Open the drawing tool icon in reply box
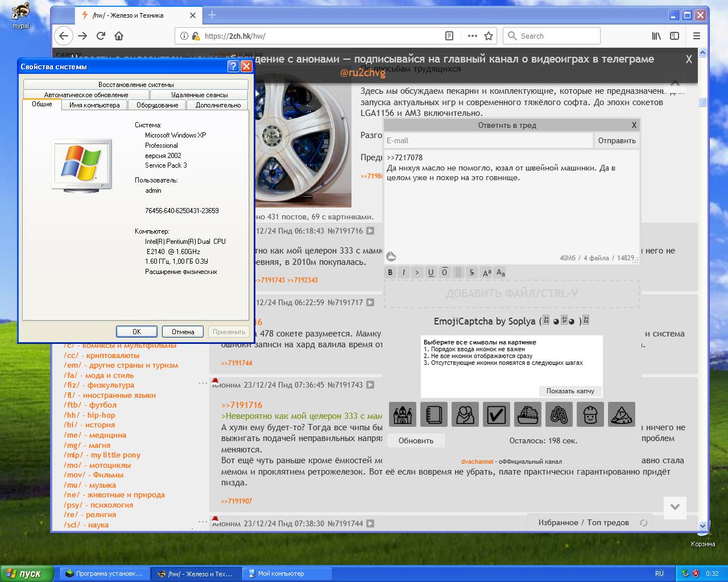The width and height of the screenshot is (728, 582). (x=391, y=257)
